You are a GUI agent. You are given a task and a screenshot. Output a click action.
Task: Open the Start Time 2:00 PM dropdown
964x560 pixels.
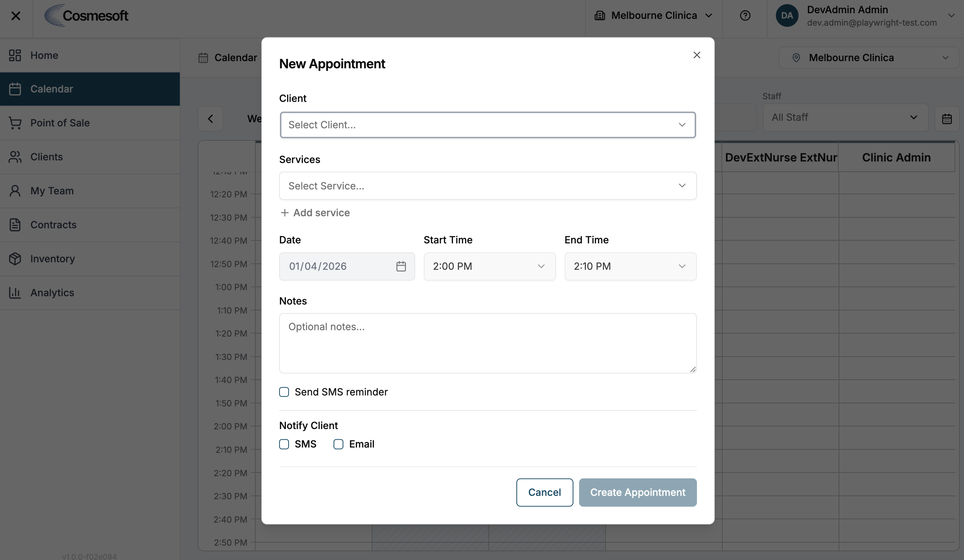click(489, 266)
